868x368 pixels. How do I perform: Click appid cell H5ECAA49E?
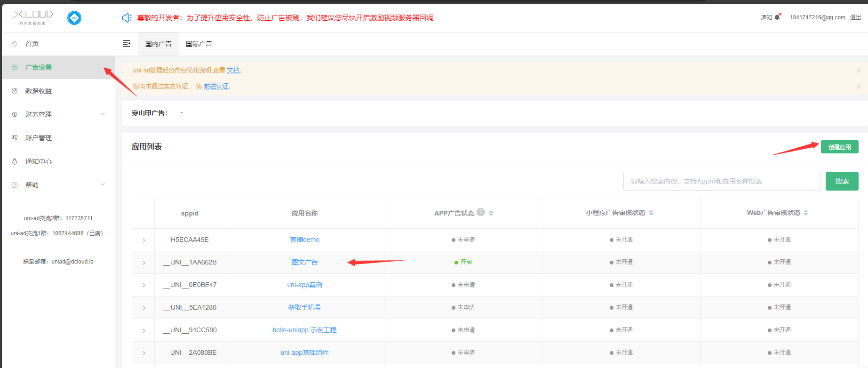(x=190, y=240)
